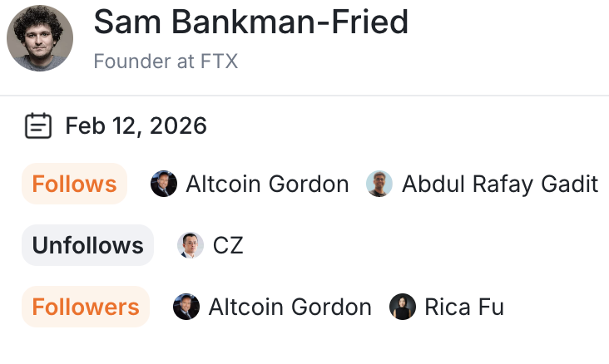Click the orange Followers tag

(86, 307)
